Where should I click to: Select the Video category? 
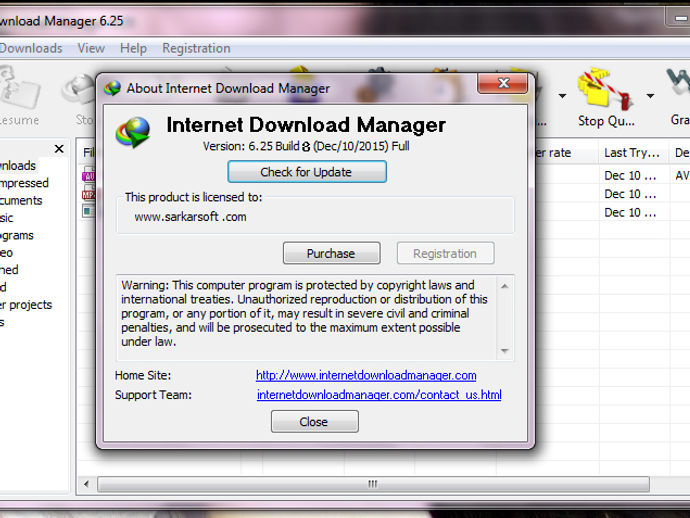click(7, 253)
